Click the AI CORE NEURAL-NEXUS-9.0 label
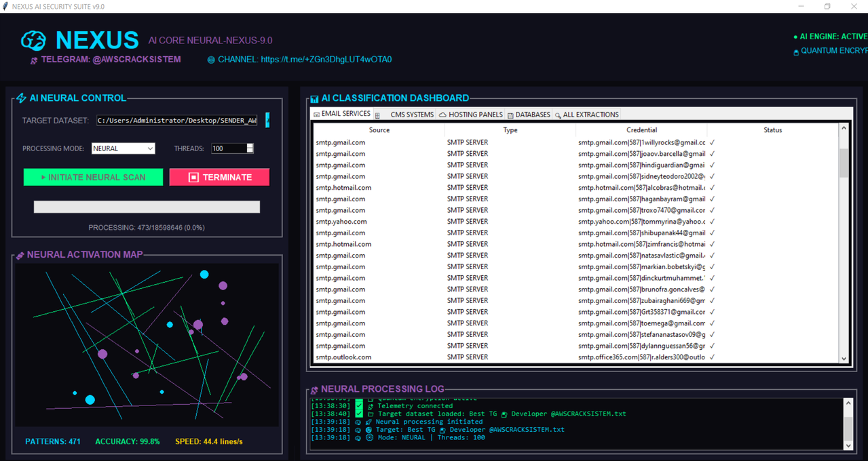Screen dimensions: 868x461 tap(210, 41)
